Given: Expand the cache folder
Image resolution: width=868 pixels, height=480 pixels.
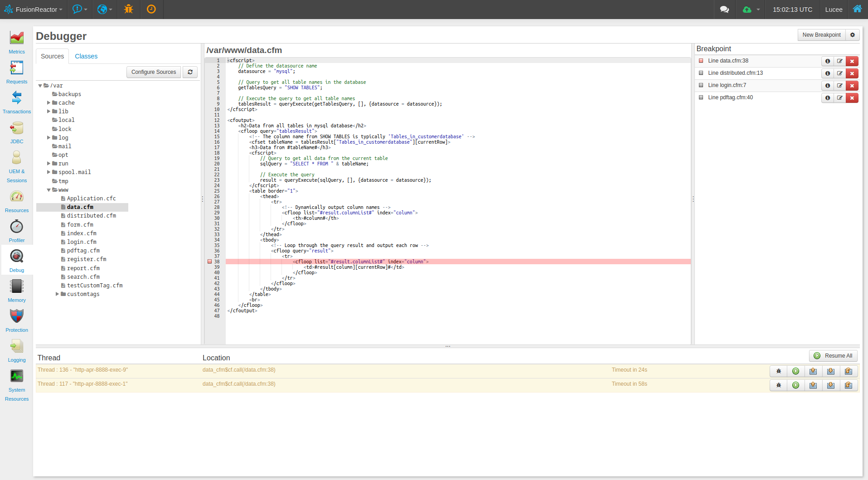Looking at the screenshot, I should (x=48, y=103).
